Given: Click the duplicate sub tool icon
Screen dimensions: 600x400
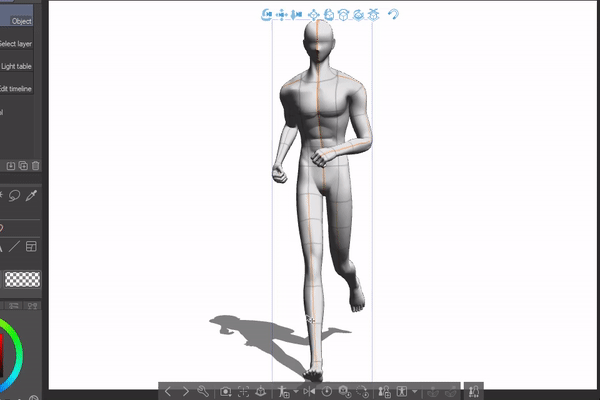Looking at the screenshot, I should click(x=23, y=166).
